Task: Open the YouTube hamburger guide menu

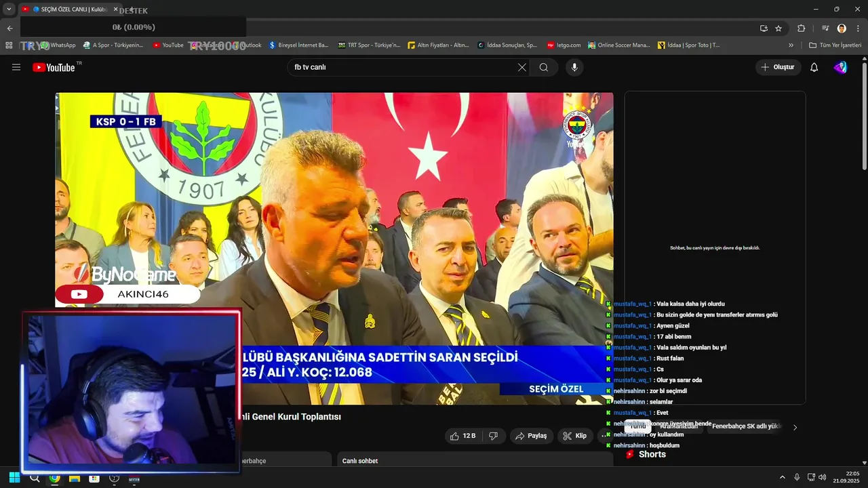Action: click(x=16, y=67)
